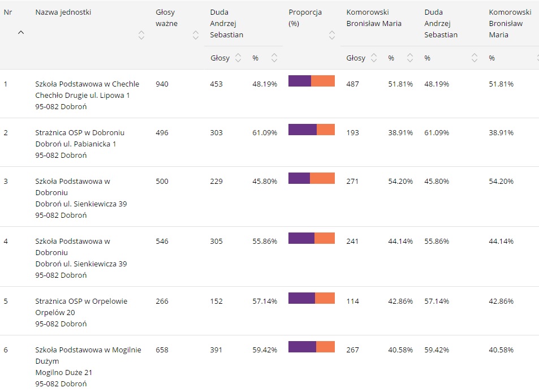Click orange bar segment in row 2
The image size is (539, 392).
coord(326,130)
